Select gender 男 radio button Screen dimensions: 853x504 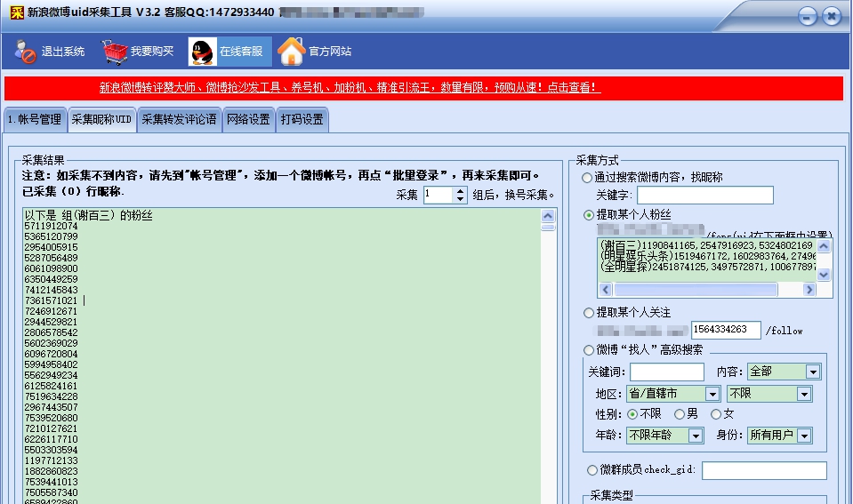680,414
